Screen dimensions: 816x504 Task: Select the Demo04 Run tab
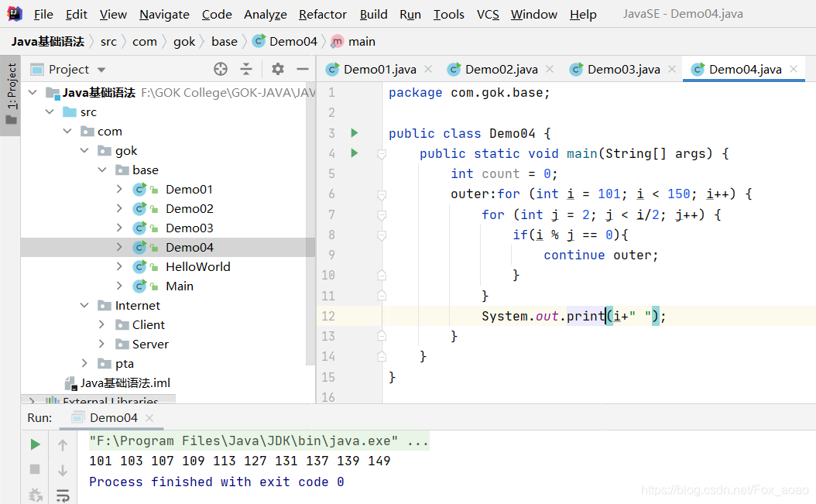113,417
